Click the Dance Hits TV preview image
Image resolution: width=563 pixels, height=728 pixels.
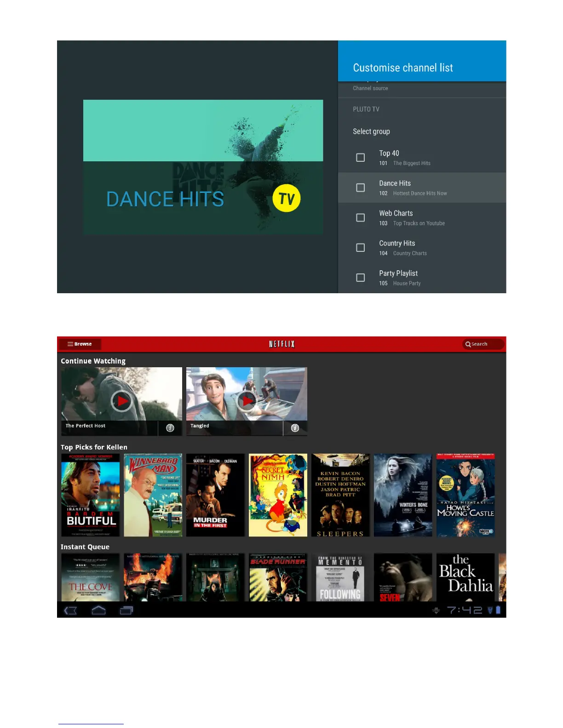[203, 167]
